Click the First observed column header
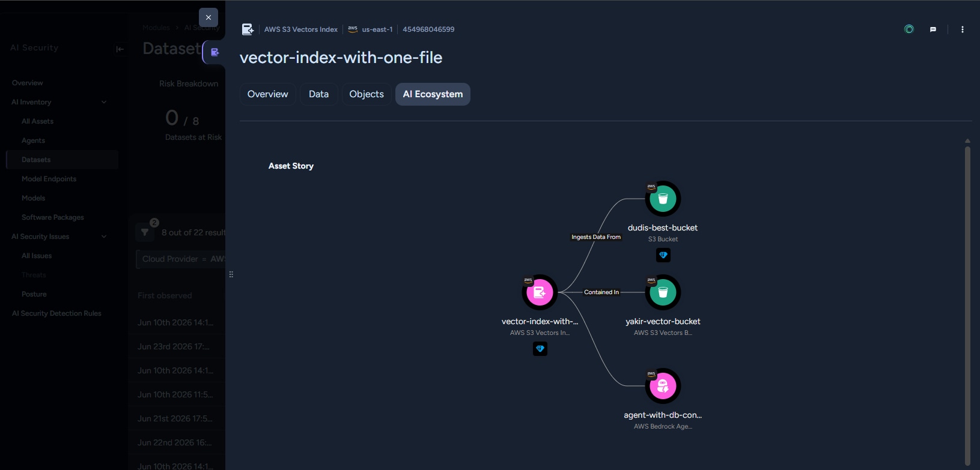 point(165,295)
